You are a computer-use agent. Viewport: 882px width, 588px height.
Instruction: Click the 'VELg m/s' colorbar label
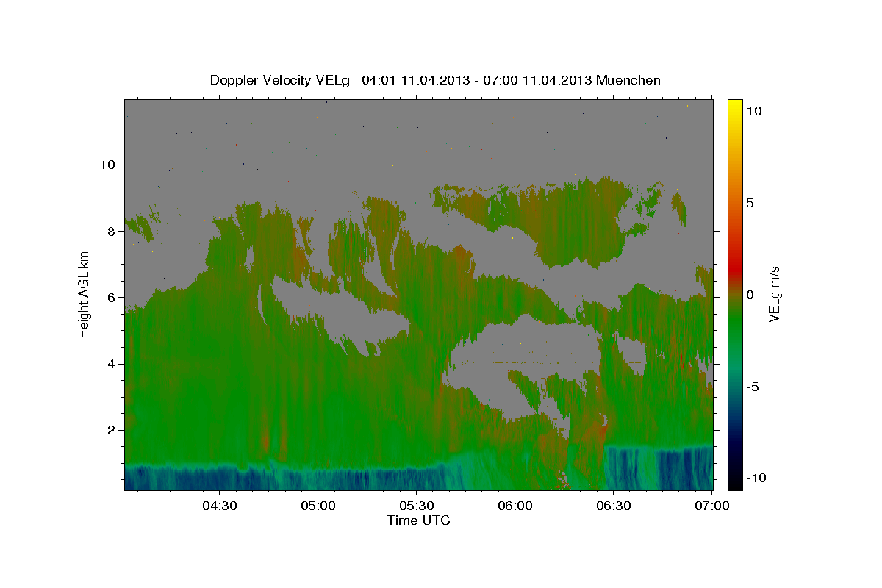point(774,294)
